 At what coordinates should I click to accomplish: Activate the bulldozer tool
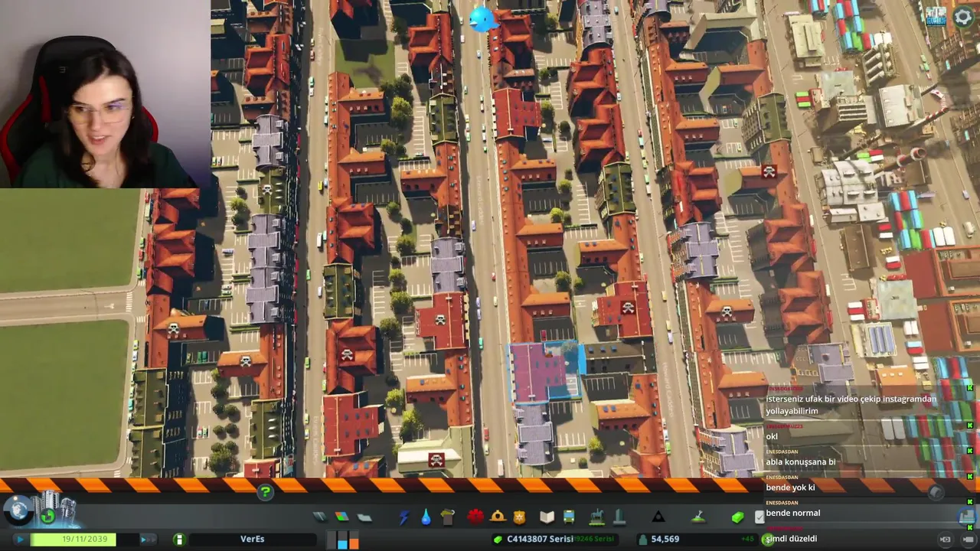[968, 517]
